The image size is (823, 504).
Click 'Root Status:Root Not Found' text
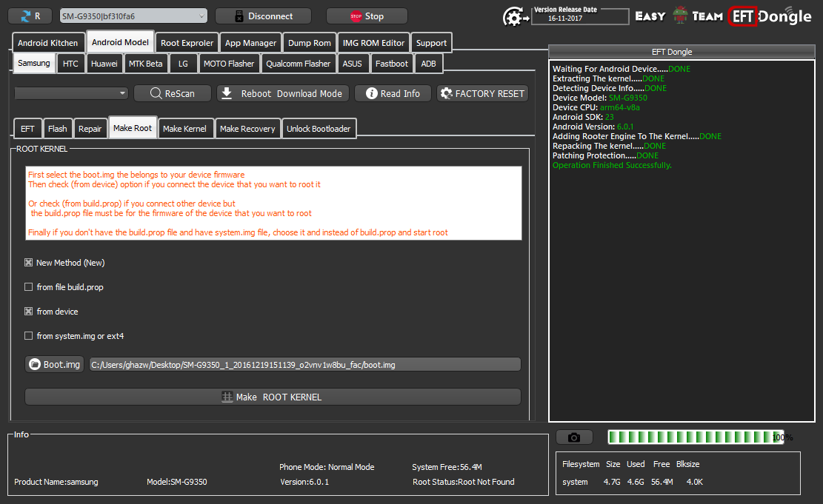(464, 482)
